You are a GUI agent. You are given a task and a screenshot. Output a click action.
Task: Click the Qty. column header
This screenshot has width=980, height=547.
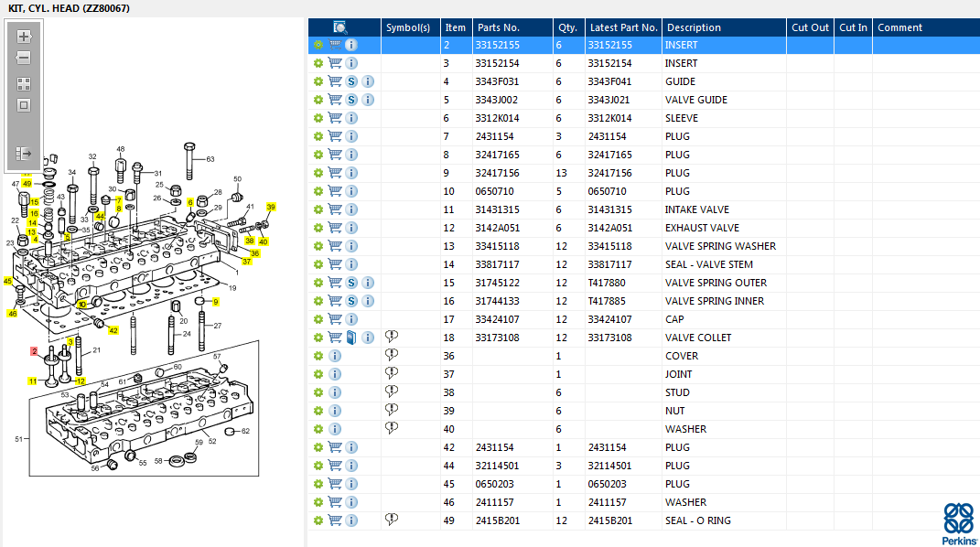569,27
